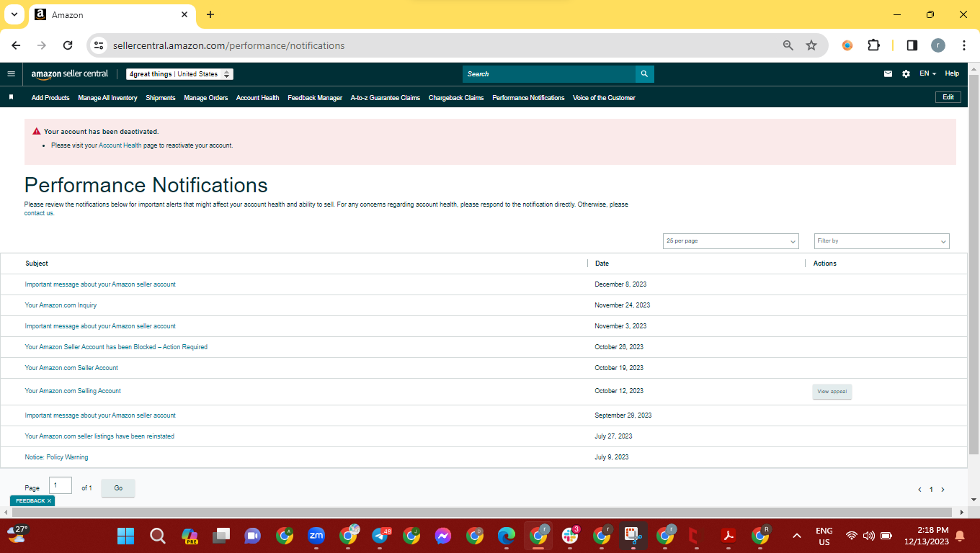980x553 pixels.
Task: Open the Chrome three-dot menu
Action: click(x=964, y=45)
